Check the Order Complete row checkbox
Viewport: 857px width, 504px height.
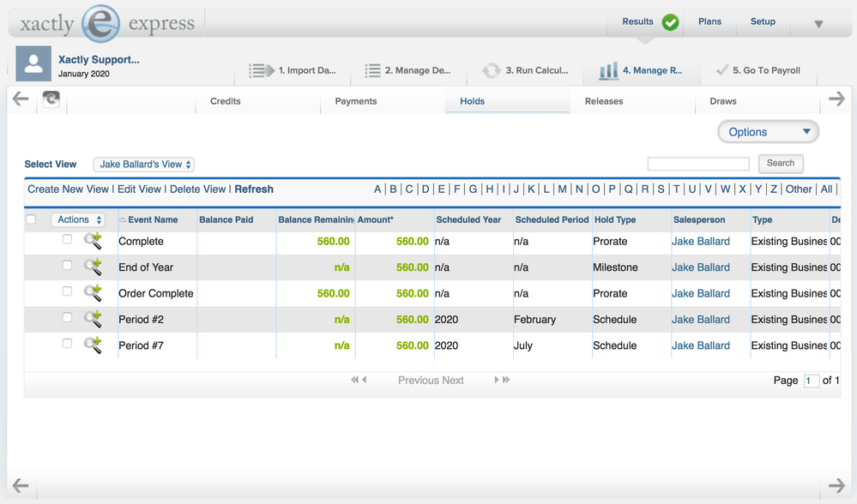67,291
